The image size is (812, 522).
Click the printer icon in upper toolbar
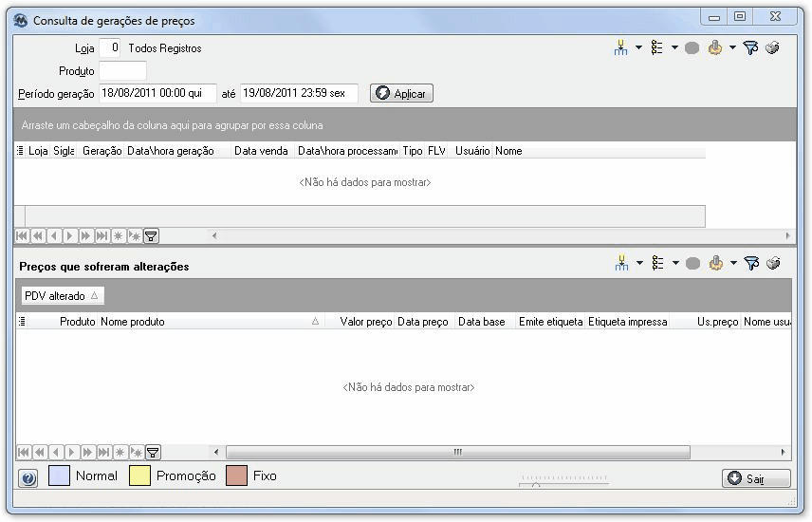pyautogui.click(x=773, y=47)
